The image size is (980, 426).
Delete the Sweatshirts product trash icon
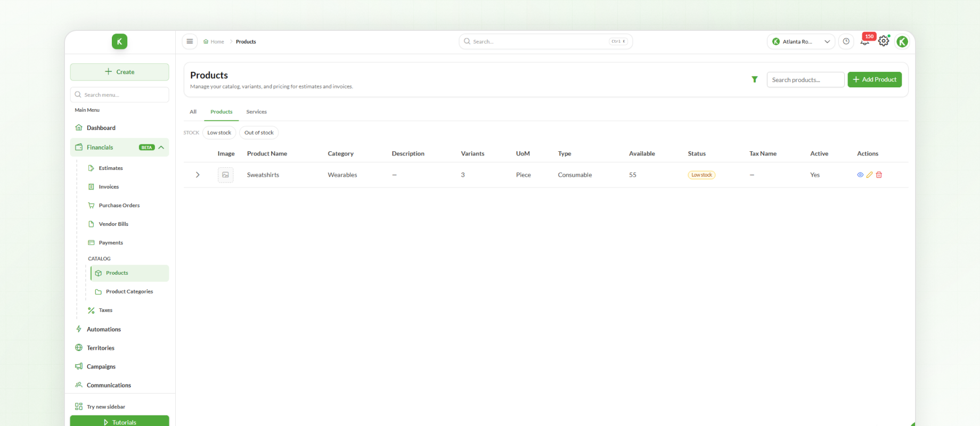point(879,175)
